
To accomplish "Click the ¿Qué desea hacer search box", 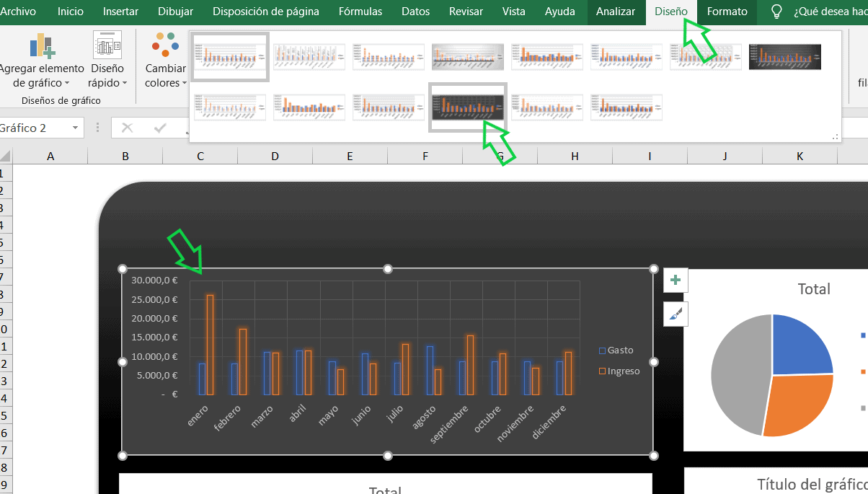I will click(829, 12).
